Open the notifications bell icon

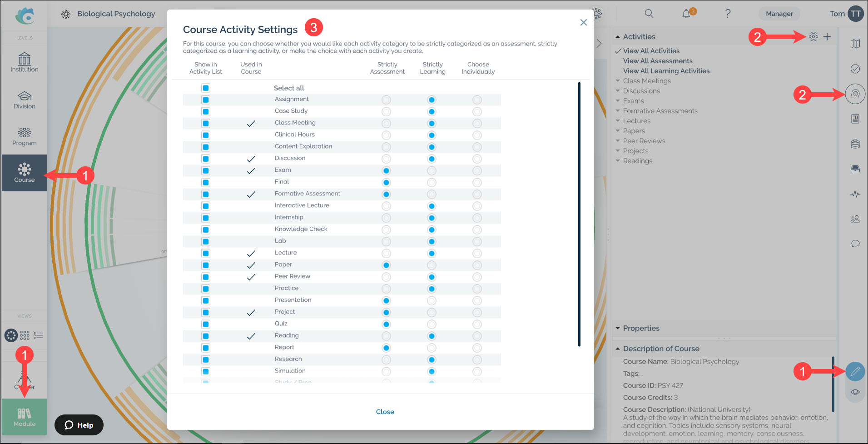(x=687, y=14)
